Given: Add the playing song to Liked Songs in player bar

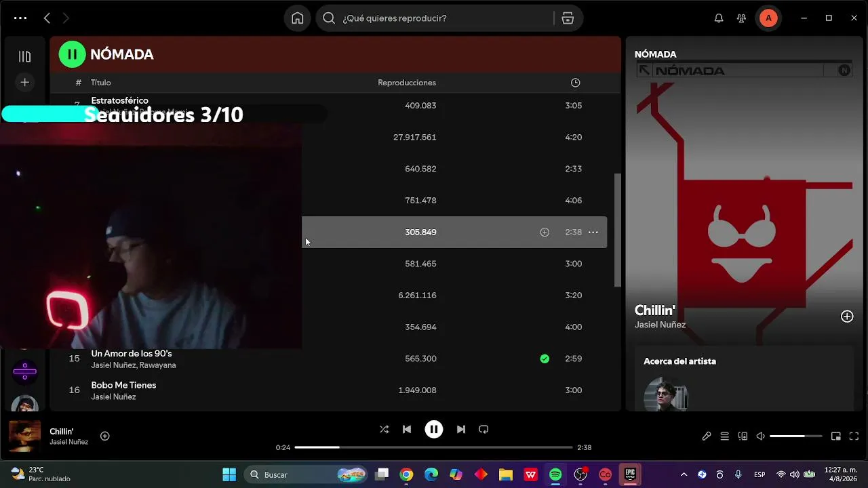Looking at the screenshot, I should click(x=105, y=436).
